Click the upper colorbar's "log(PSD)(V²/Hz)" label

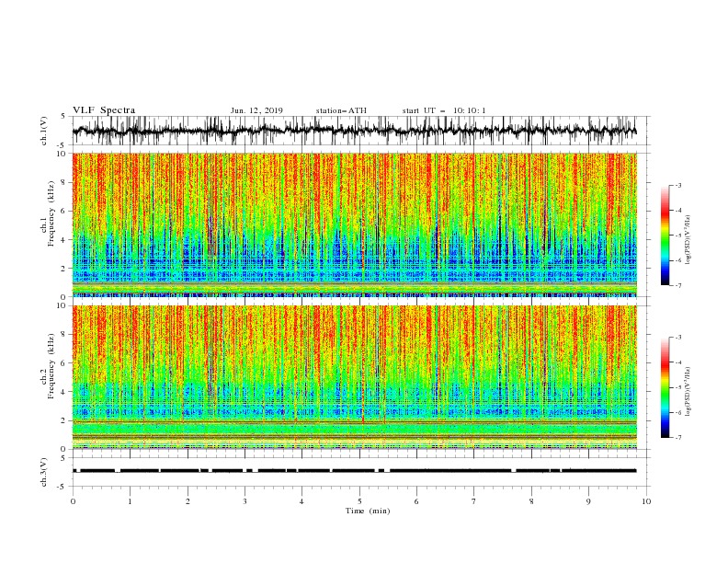[x=688, y=240]
